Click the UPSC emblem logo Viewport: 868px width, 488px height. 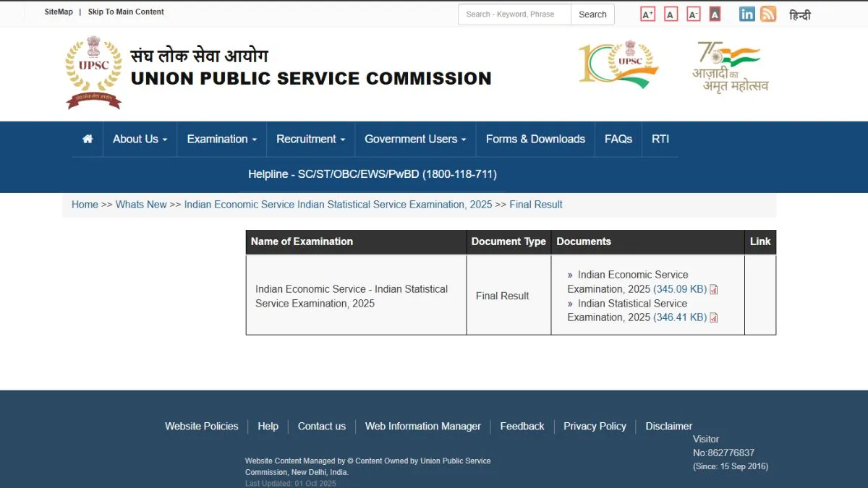(93, 72)
